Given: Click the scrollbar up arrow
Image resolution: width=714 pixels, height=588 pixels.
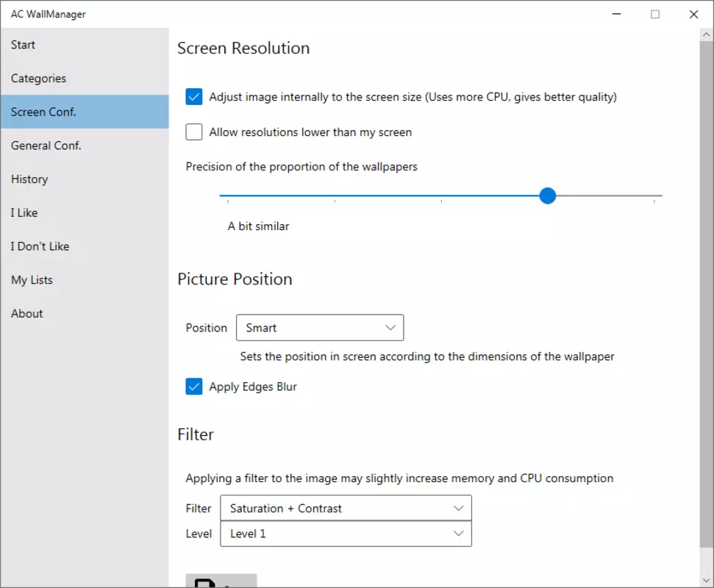Looking at the screenshot, I should (706, 35).
